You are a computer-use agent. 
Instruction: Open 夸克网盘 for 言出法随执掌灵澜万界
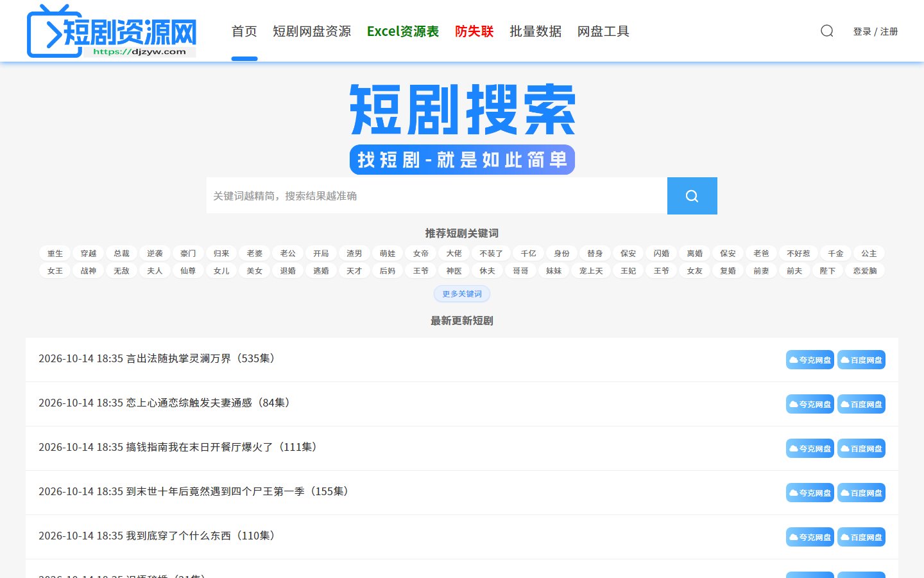pyautogui.click(x=810, y=360)
